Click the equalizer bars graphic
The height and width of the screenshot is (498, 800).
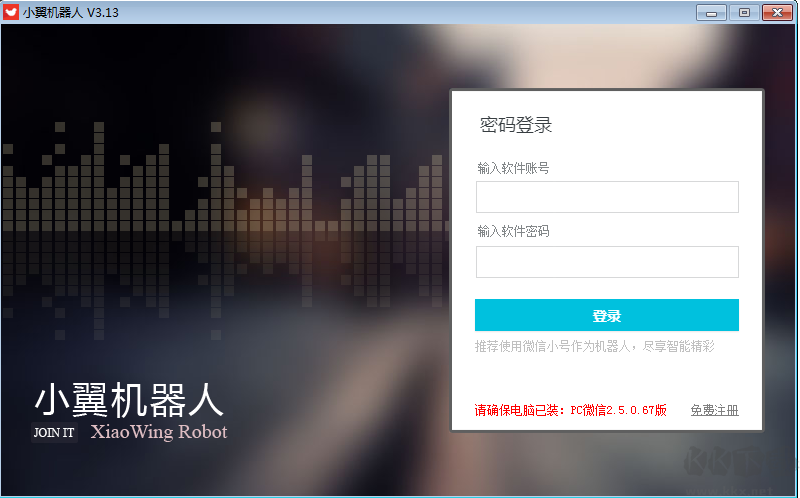pos(222,230)
